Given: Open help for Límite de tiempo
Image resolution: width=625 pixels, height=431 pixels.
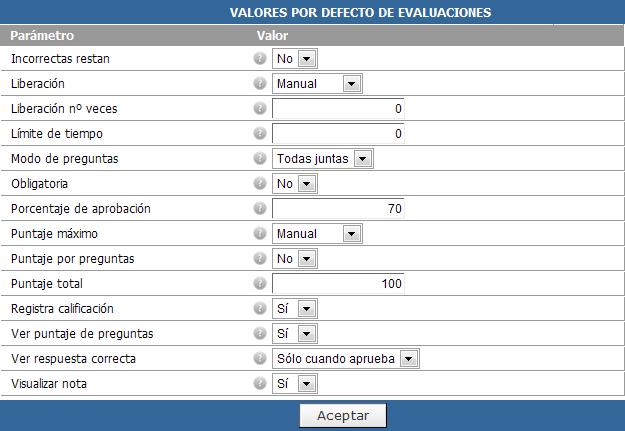Looking at the screenshot, I should pos(259,134).
